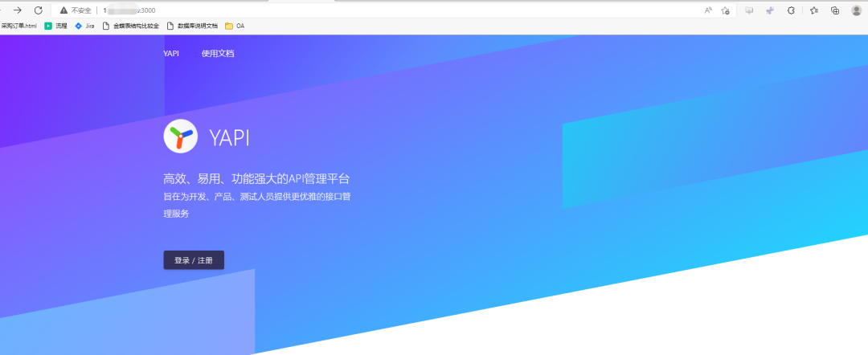Open the OA bookmarks folder
The width and height of the screenshot is (868, 355).
tap(235, 26)
